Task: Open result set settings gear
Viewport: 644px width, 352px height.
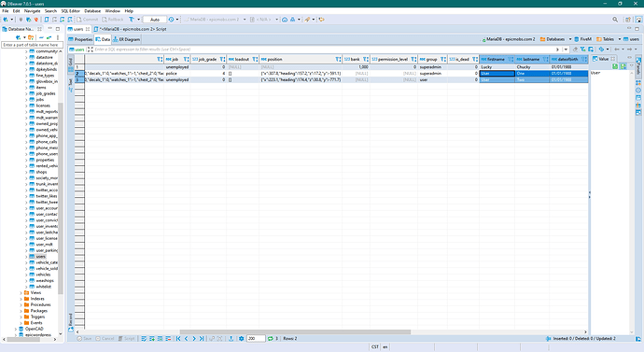Action: point(242,338)
